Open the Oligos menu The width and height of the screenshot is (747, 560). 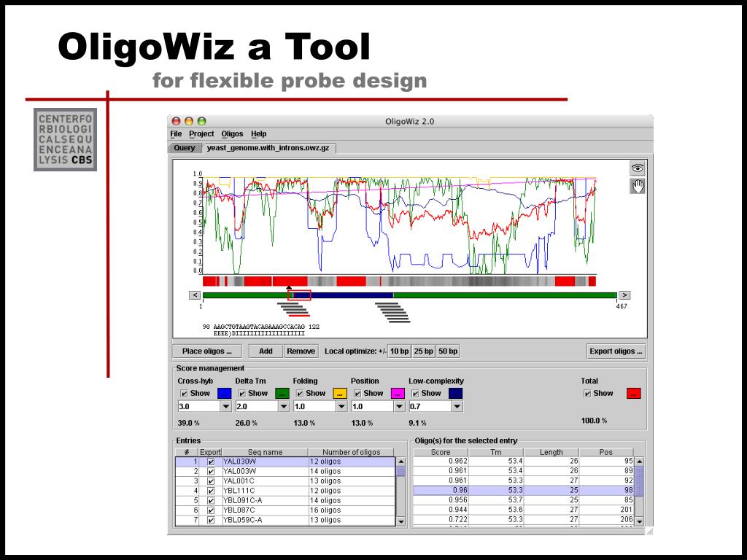(x=232, y=134)
